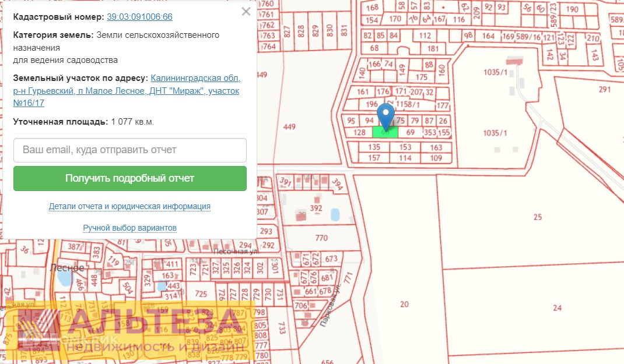
Task: Select parcel 68 on the map
Action: tap(374, 48)
